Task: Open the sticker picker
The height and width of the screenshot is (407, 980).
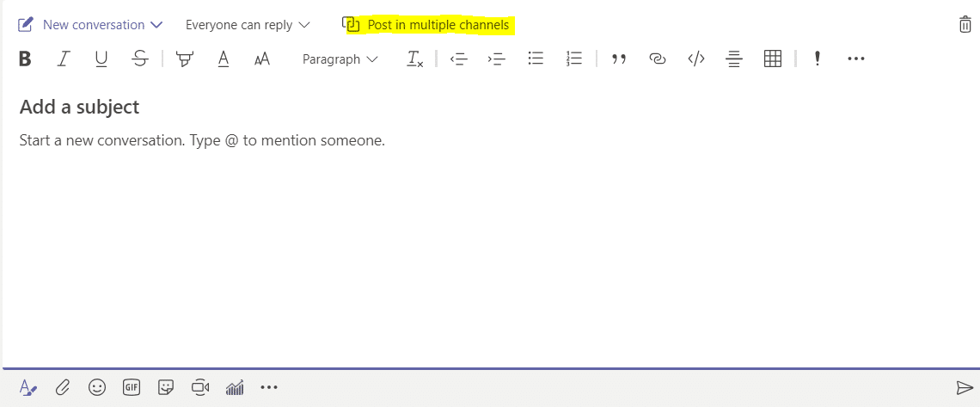Action: [166, 388]
